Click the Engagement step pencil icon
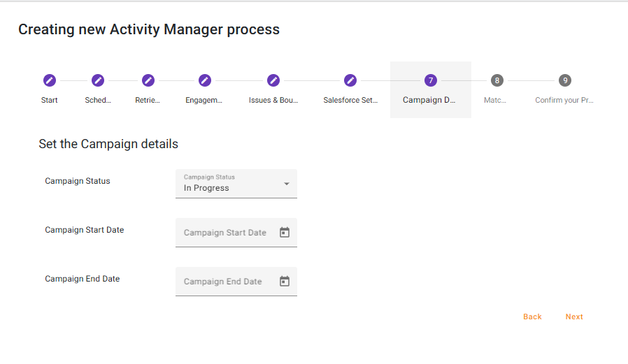The height and width of the screenshot is (364, 628). click(x=204, y=80)
